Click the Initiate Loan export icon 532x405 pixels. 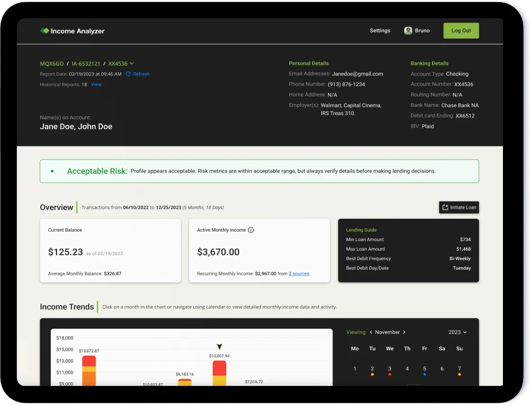pyautogui.click(x=445, y=207)
